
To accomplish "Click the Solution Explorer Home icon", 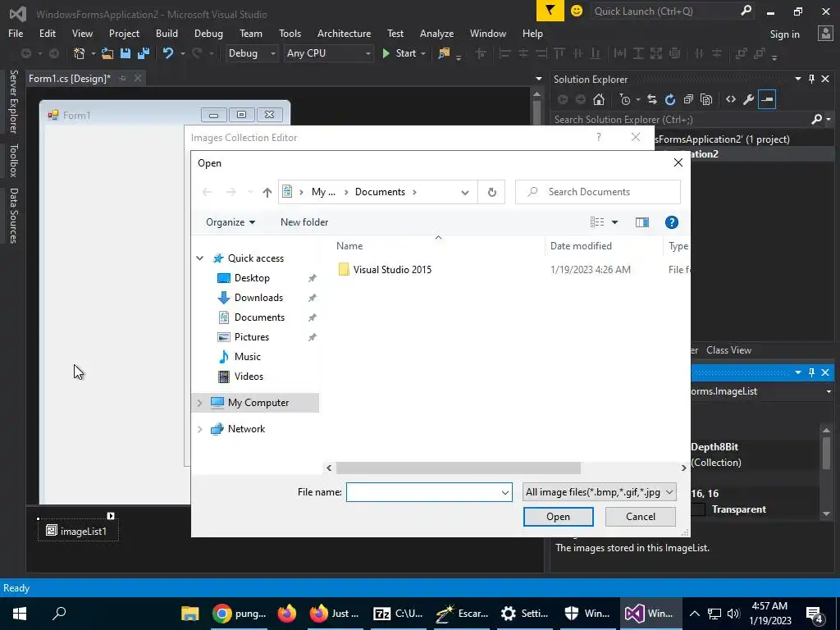I will [599, 99].
